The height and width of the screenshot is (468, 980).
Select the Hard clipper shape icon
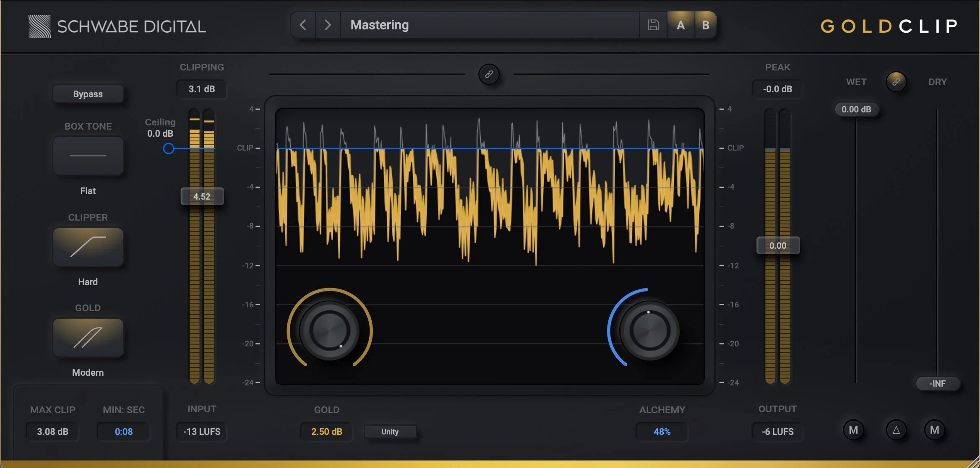(x=88, y=247)
